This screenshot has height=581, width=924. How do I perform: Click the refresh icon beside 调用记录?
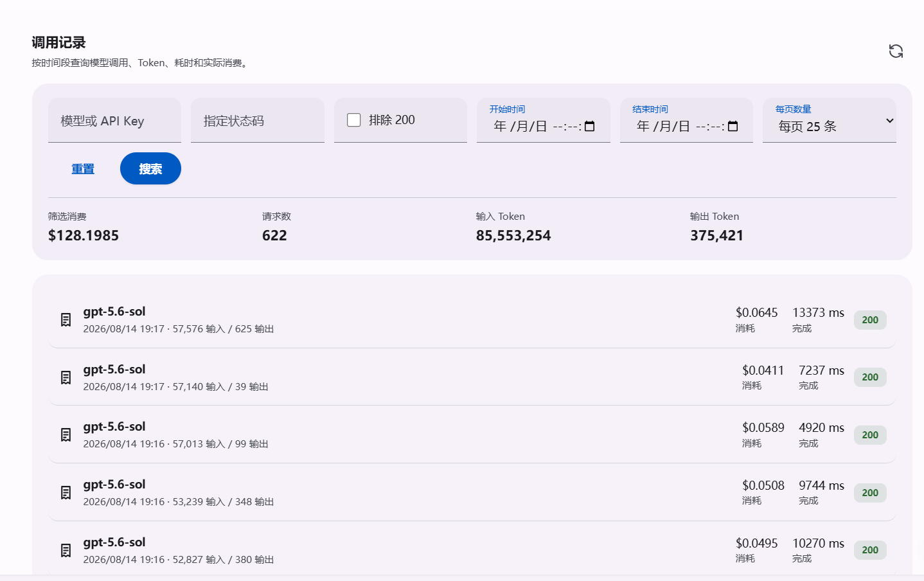896,51
